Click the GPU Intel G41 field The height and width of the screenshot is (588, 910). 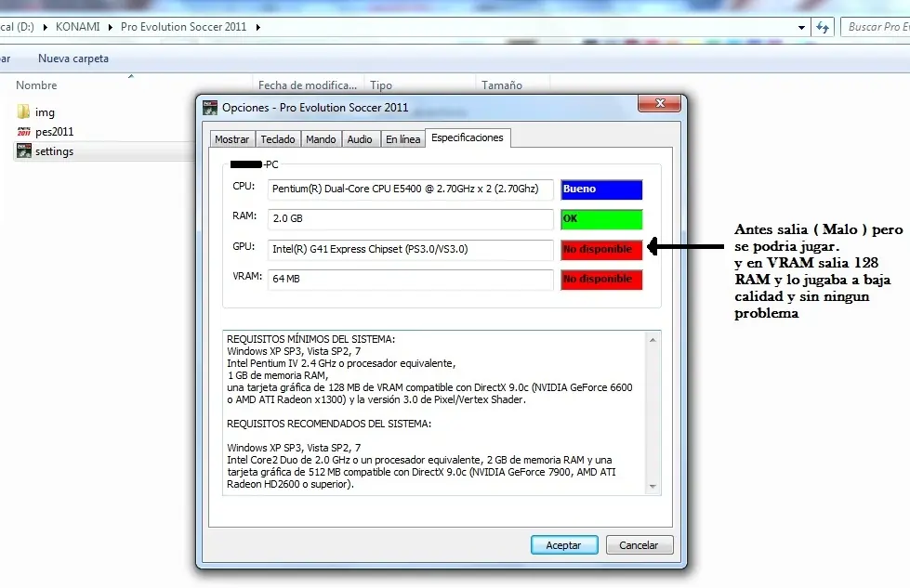point(410,249)
